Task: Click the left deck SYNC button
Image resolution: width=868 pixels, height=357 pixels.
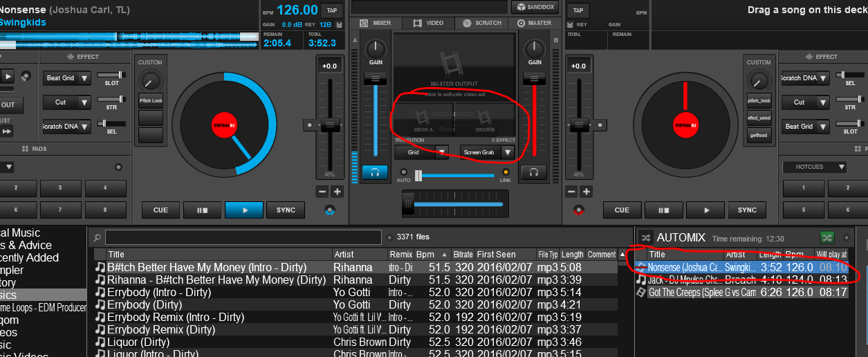Action: tap(286, 210)
